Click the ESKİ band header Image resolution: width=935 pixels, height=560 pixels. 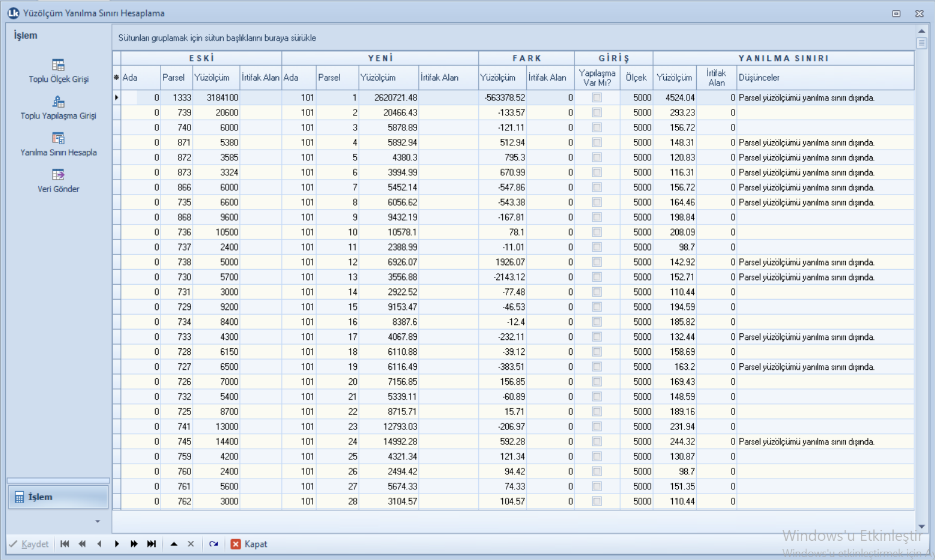coord(202,58)
